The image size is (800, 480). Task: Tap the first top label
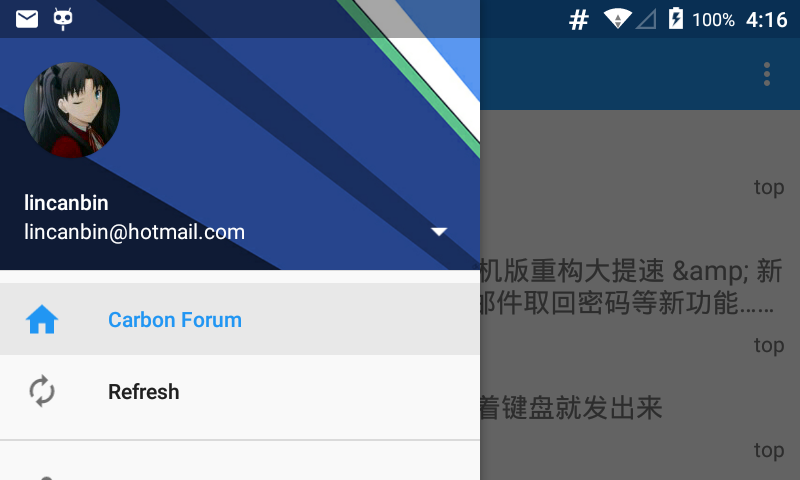point(769,187)
